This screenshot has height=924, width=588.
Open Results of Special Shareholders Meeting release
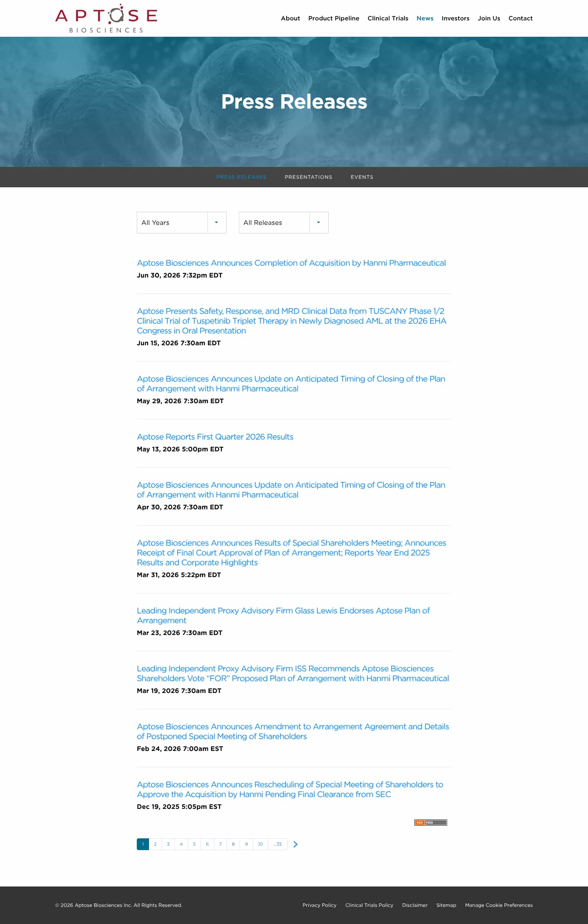point(292,553)
